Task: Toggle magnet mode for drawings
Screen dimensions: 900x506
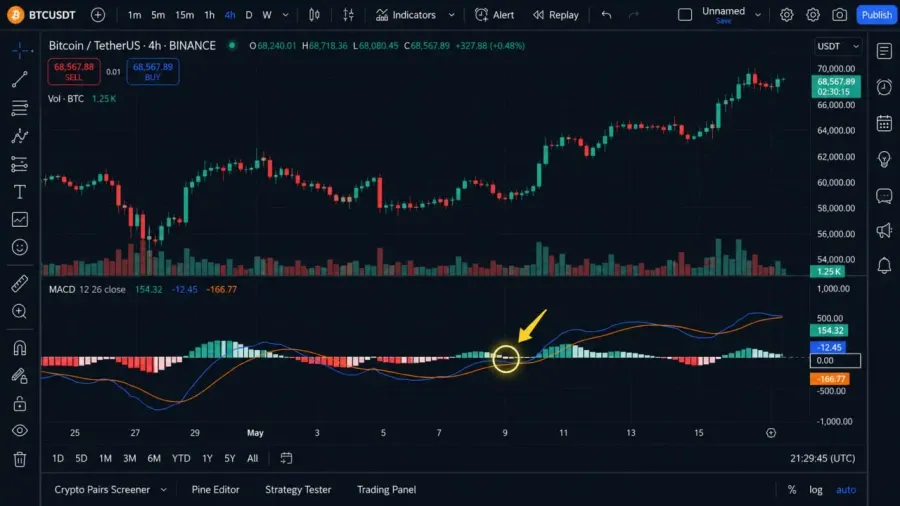Action: pos(20,348)
